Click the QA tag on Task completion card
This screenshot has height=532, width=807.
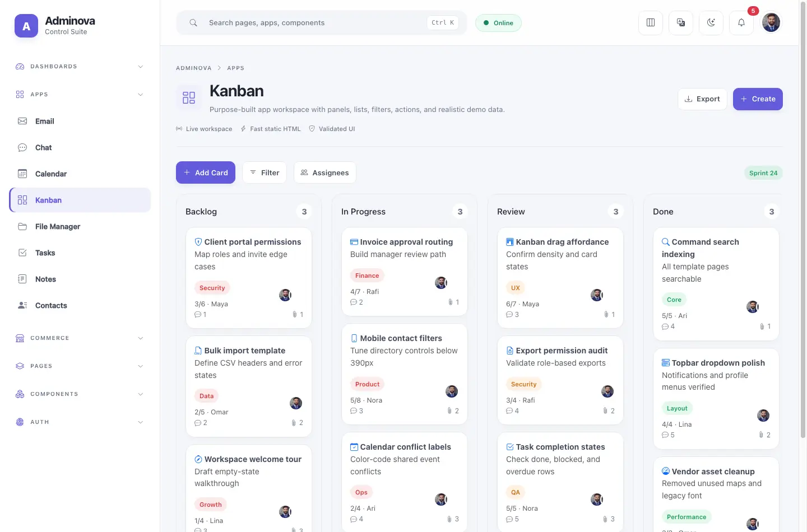click(x=516, y=493)
